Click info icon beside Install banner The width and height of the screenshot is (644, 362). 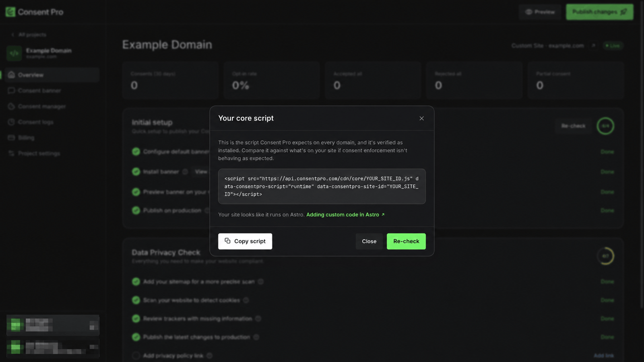point(185,172)
